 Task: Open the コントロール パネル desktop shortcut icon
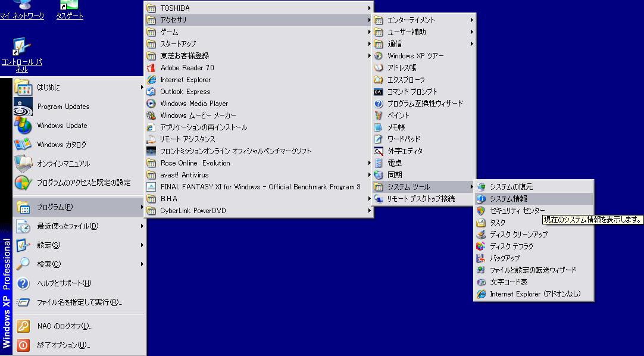coord(21,47)
